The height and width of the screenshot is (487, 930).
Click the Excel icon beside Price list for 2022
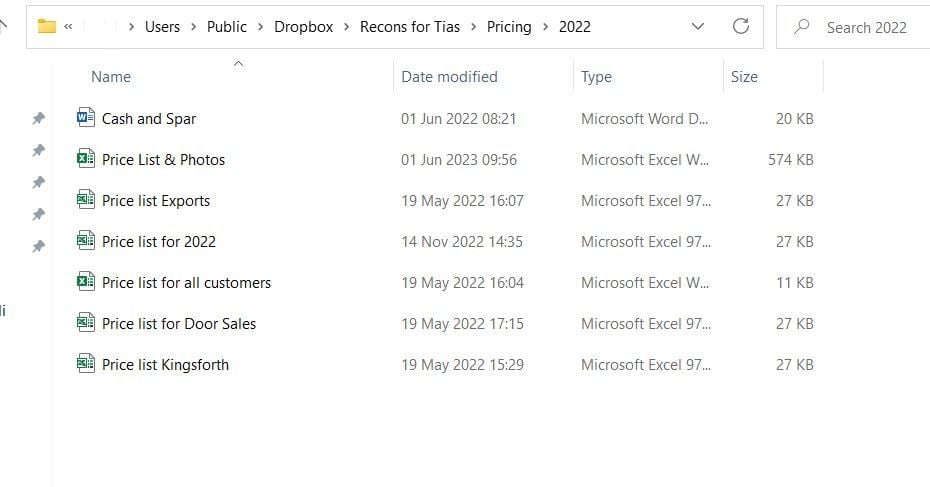click(85, 241)
